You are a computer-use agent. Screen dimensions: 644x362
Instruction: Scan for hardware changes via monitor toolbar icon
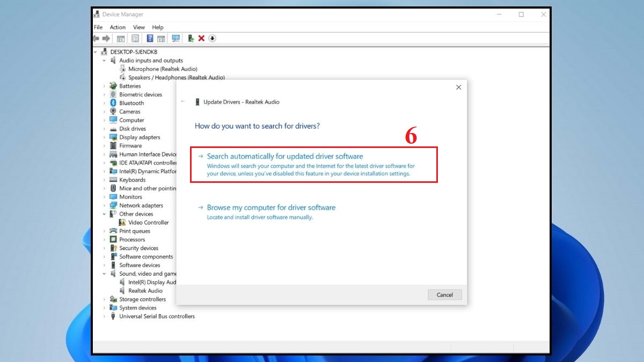click(175, 38)
